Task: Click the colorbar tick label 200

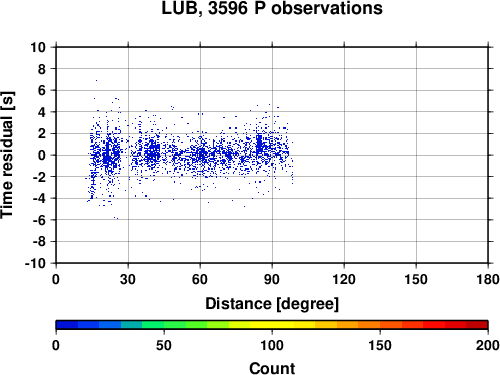Action: (x=488, y=345)
